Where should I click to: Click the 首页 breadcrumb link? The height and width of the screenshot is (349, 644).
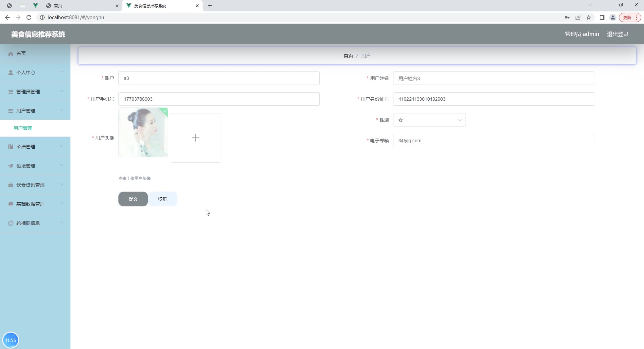(x=348, y=56)
